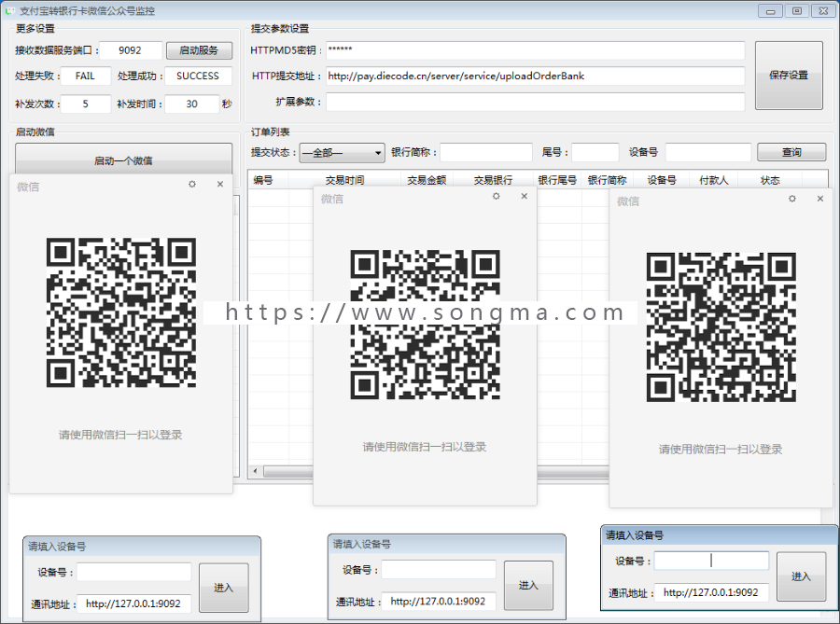Click the 保存设置 button

click(x=789, y=76)
